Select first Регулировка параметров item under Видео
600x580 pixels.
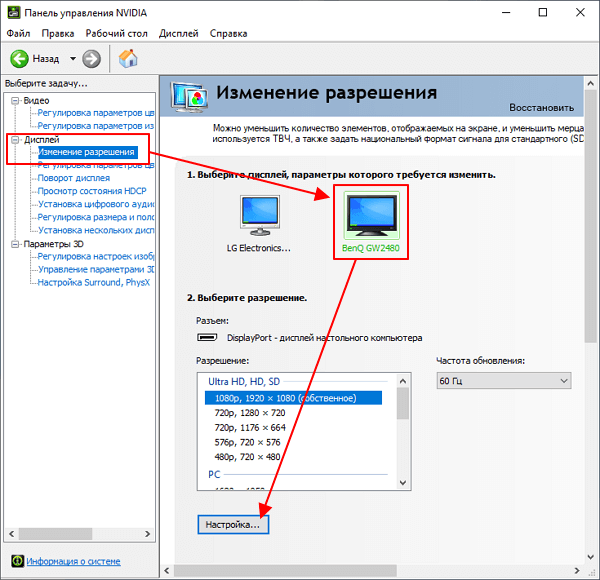[96, 113]
